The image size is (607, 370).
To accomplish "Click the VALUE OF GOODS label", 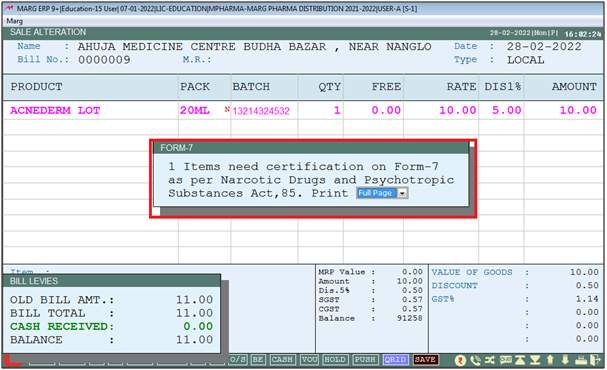I will click(x=472, y=272).
